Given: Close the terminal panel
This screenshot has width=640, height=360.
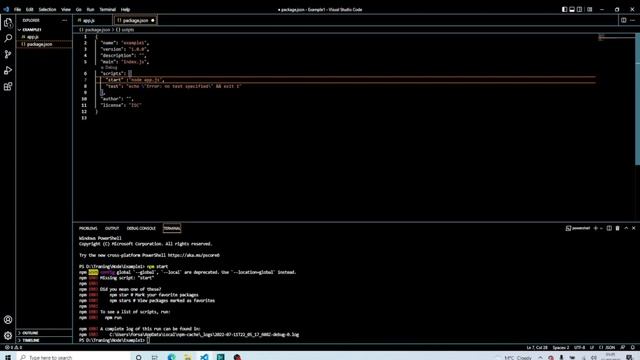Looking at the screenshot, I should coord(633,228).
